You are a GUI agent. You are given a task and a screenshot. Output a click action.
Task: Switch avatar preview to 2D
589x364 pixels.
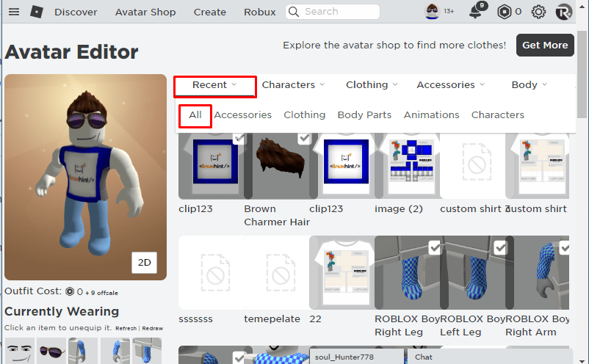(144, 262)
